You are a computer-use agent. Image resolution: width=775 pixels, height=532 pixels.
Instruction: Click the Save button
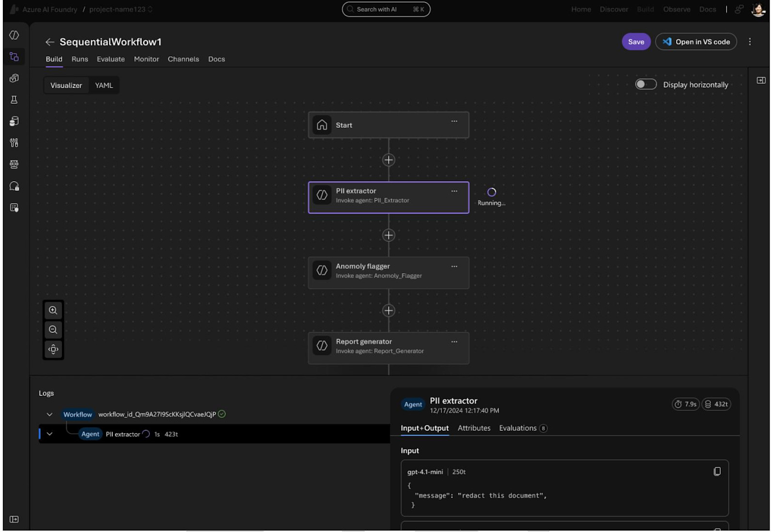click(x=636, y=42)
